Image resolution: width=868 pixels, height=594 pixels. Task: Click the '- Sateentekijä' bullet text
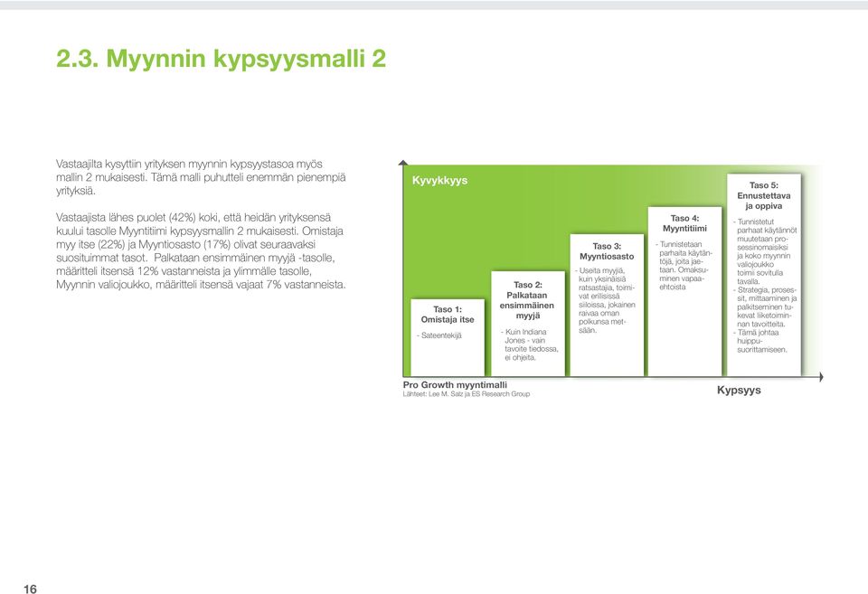pyautogui.click(x=441, y=335)
